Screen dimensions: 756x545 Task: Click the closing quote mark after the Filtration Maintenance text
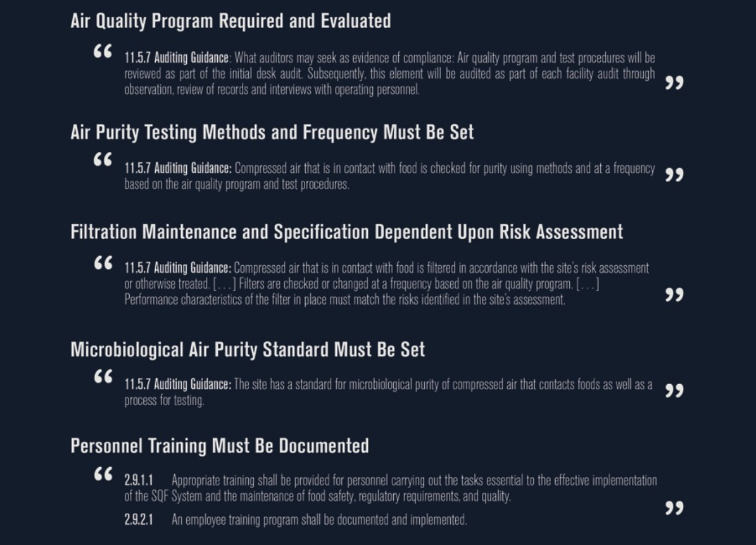click(x=674, y=295)
